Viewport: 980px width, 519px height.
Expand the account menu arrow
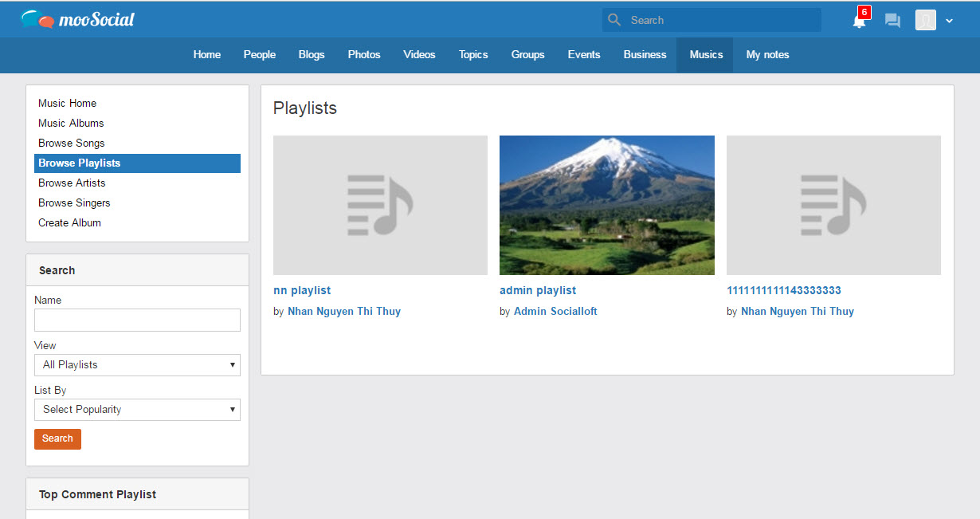pos(949,21)
